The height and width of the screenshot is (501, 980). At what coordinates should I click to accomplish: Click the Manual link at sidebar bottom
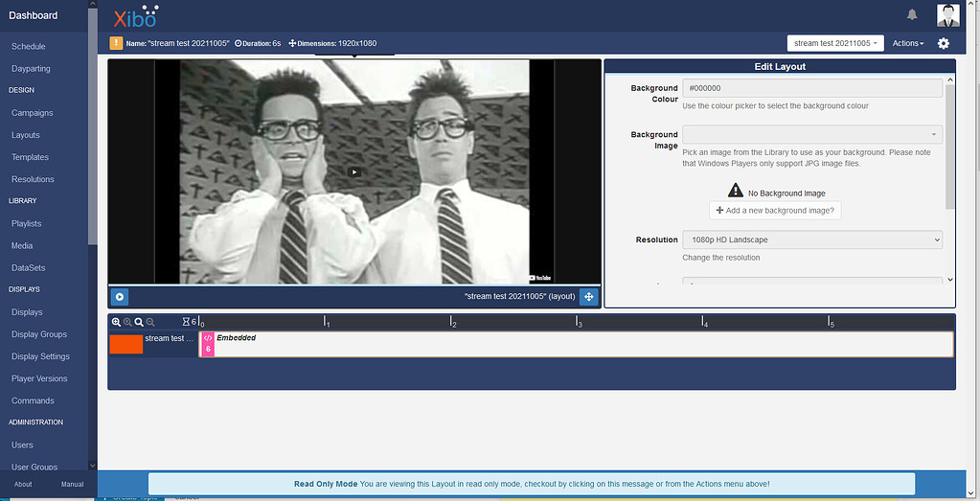(73, 484)
